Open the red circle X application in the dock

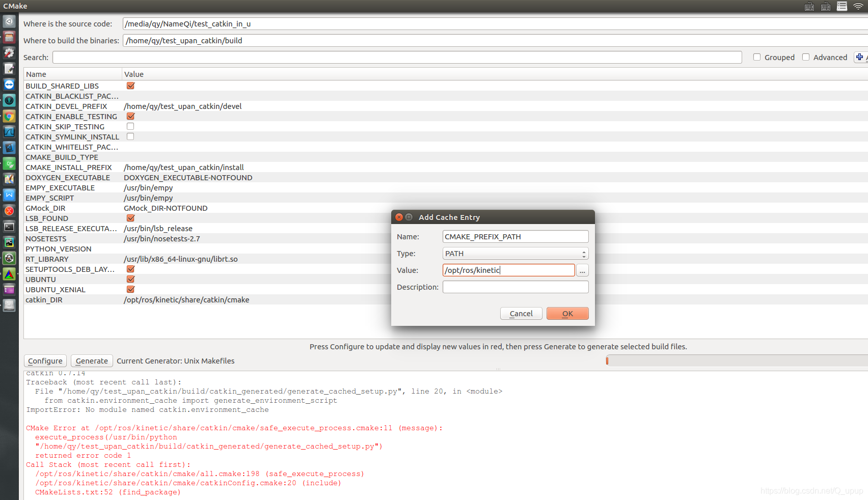click(x=9, y=211)
